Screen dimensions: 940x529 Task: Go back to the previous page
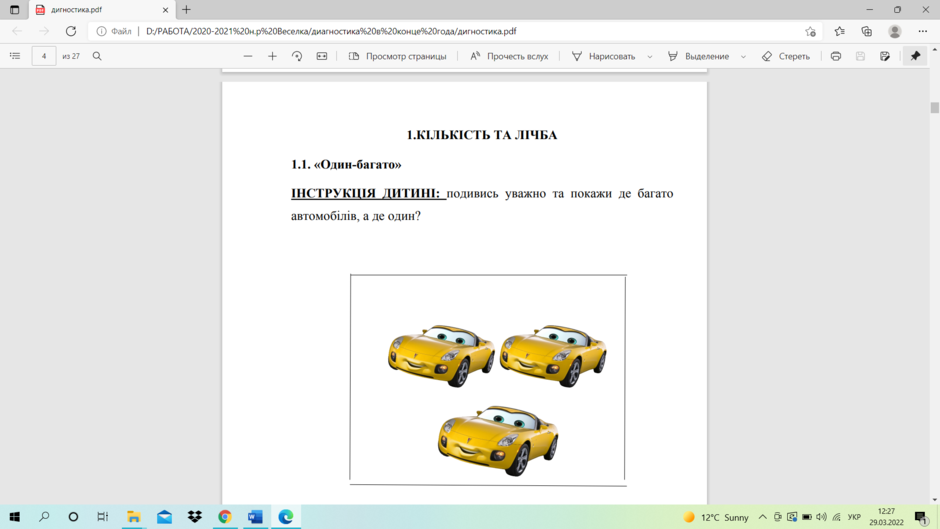pos(17,31)
